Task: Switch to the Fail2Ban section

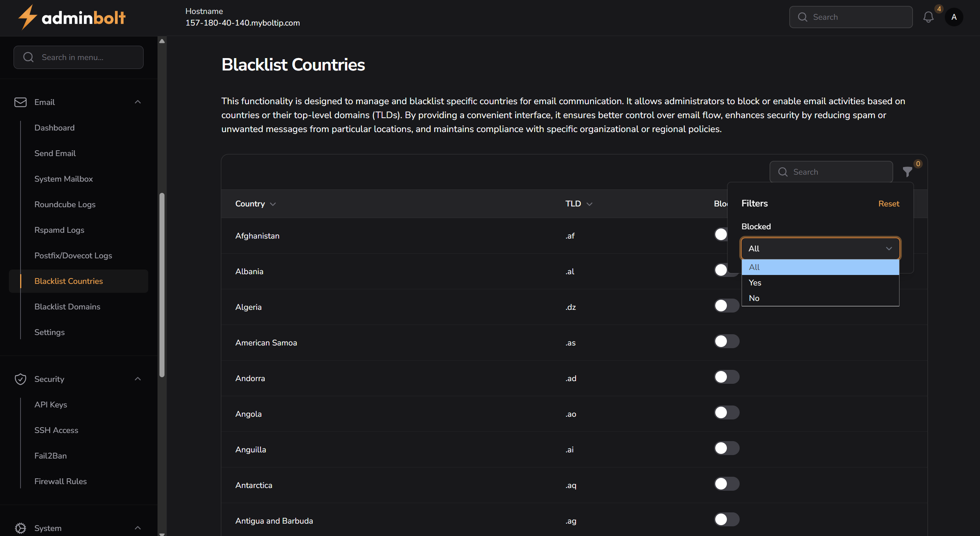Action: click(51, 456)
